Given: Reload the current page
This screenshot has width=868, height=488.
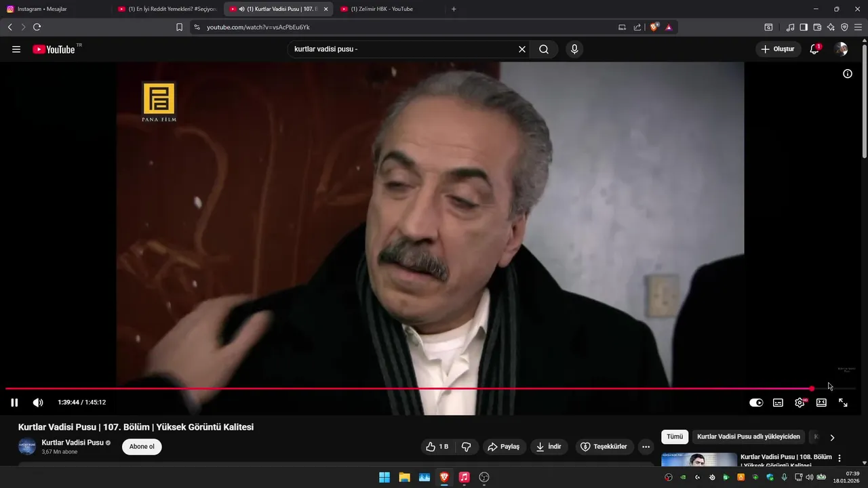Looking at the screenshot, I should pyautogui.click(x=37, y=27).
